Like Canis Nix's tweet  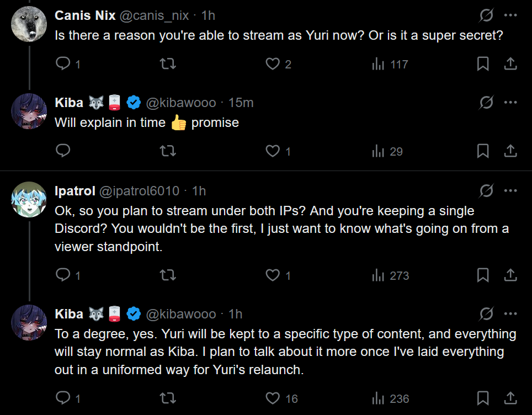pos(273,64)
